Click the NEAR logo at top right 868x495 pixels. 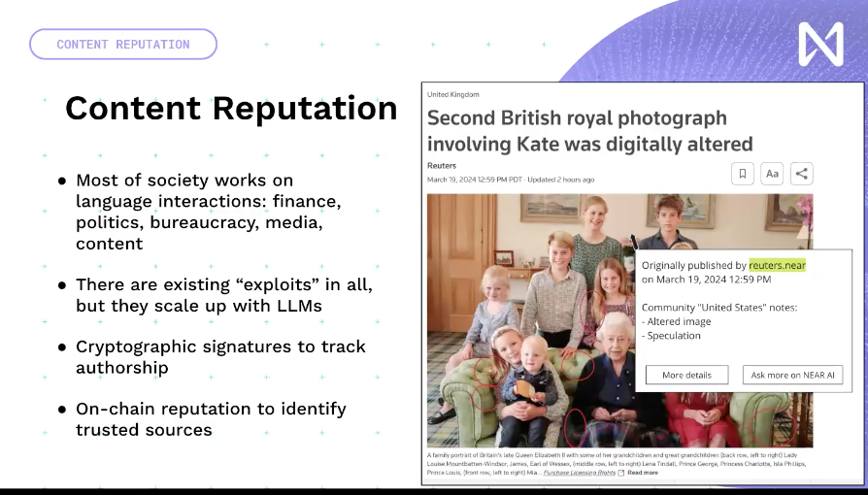[821, 45]
